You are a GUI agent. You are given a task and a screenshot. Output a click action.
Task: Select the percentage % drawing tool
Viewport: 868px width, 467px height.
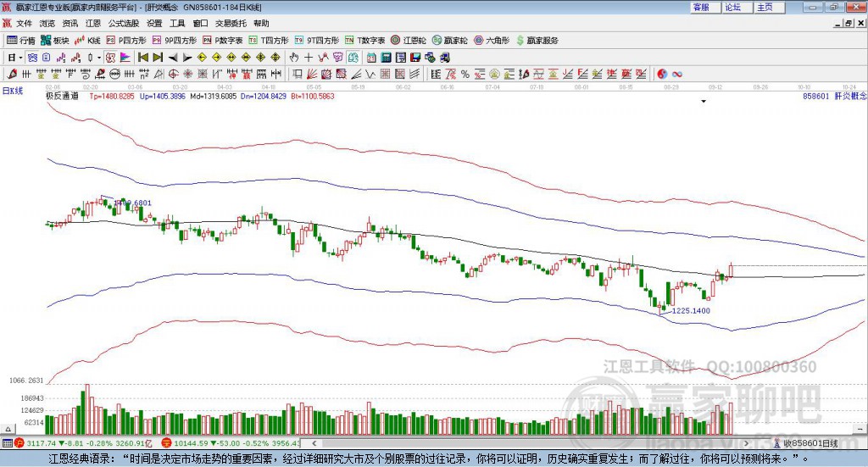click(x=465, y=74)
